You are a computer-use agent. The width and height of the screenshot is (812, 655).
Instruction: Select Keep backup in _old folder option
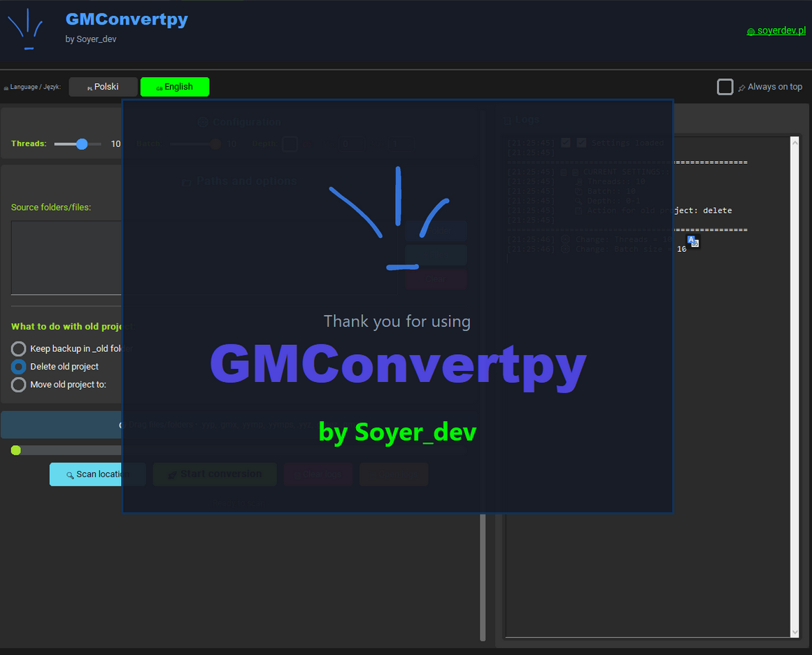click(19, 348)
